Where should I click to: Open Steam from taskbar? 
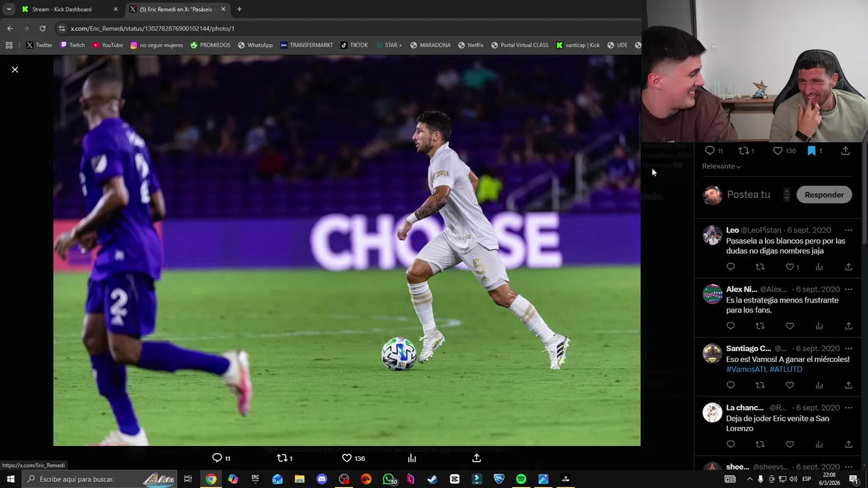432,479
